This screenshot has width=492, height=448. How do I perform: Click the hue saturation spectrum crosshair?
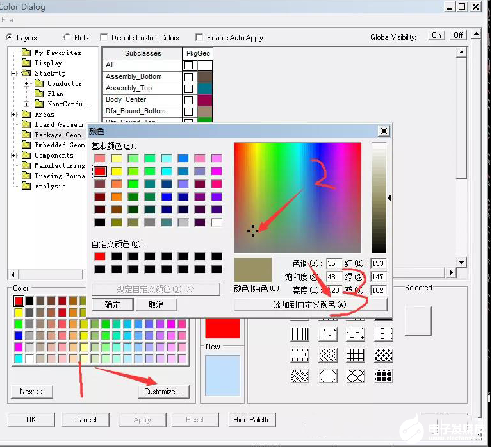(x=253, y=231)
